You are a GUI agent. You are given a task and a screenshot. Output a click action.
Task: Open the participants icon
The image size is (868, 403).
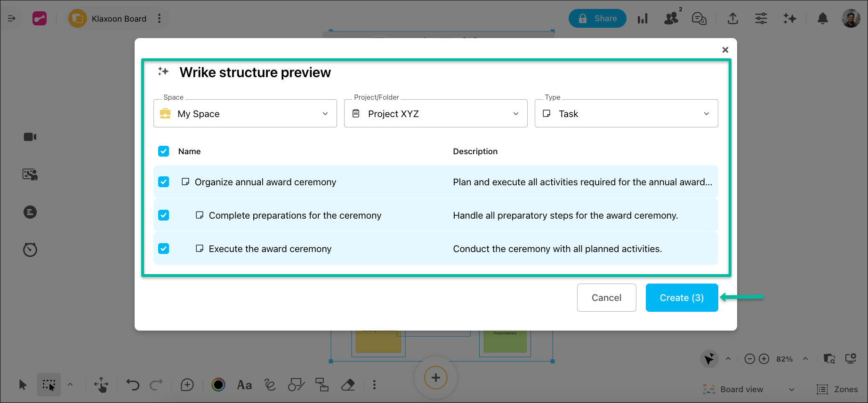point(671,18)
